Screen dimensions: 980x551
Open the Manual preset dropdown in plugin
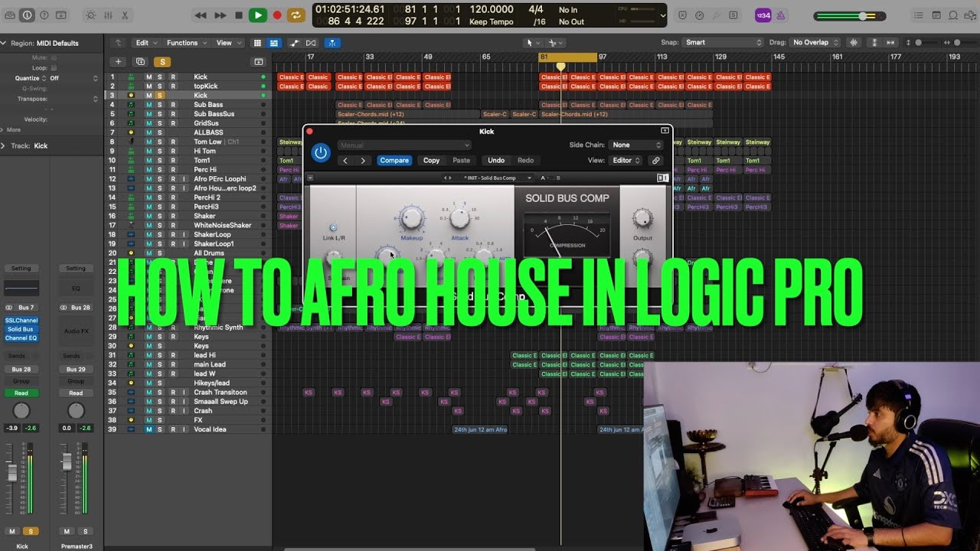click(404, 145)
